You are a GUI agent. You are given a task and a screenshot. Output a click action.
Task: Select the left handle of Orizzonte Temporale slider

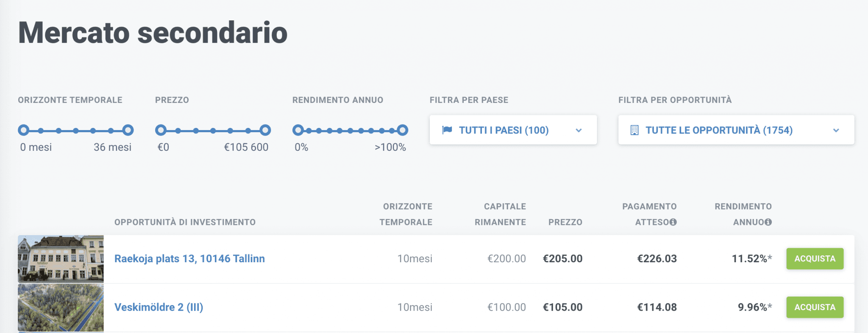tap(24, 130)
